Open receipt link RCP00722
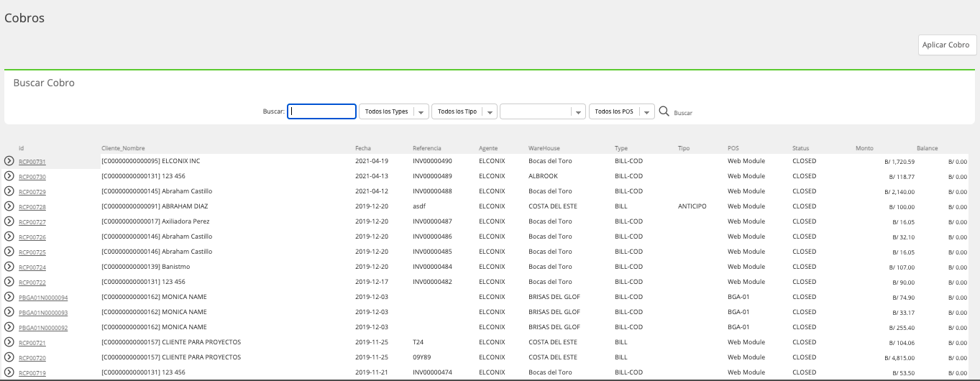 [32, 283]
